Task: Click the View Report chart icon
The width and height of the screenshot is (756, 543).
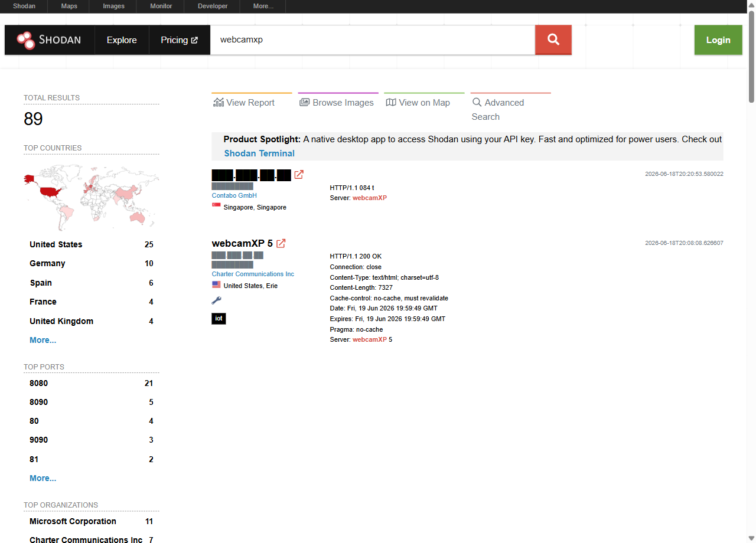Action: 219,102
